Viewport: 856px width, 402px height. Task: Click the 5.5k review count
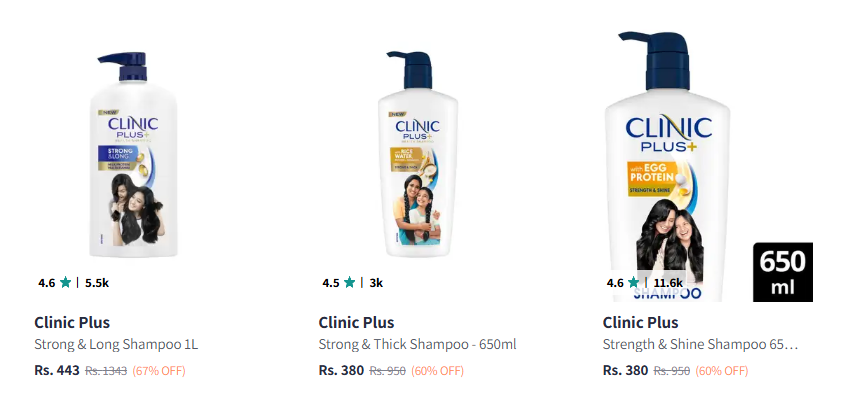coord(97,283)
